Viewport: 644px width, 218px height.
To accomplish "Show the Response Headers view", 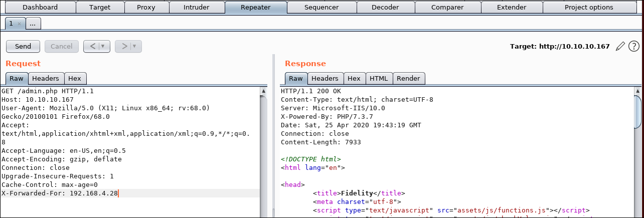I will coord(325,78).
